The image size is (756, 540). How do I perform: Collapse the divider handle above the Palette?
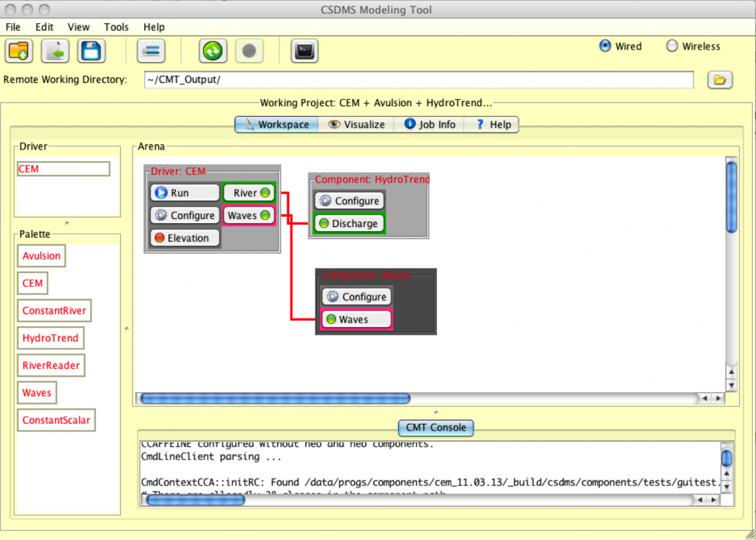pyautogui.click(x=67, y=224)
